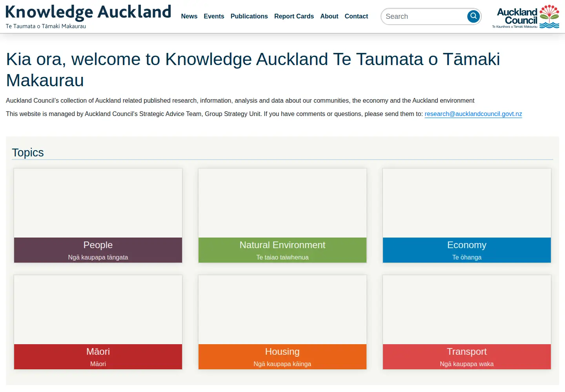Screen dimensions: 565x392
Task: Open the Natural Environment topic label
Action: tap(282, 250)
